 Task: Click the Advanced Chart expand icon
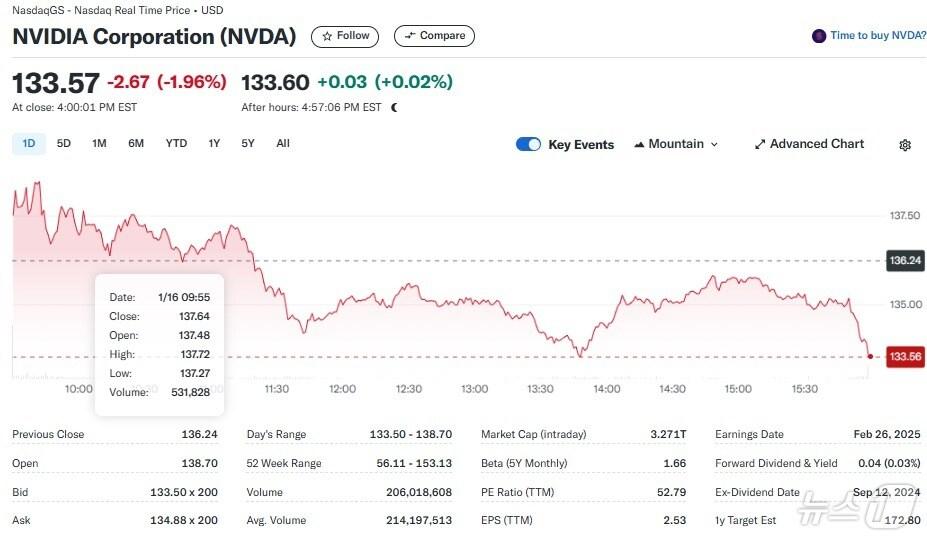(760, 144)
